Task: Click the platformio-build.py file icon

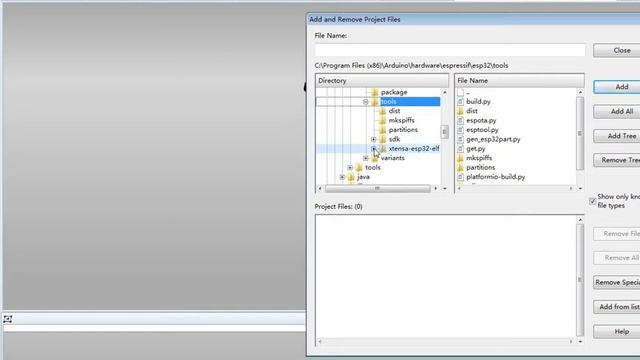Action: [x=460, y=177]
